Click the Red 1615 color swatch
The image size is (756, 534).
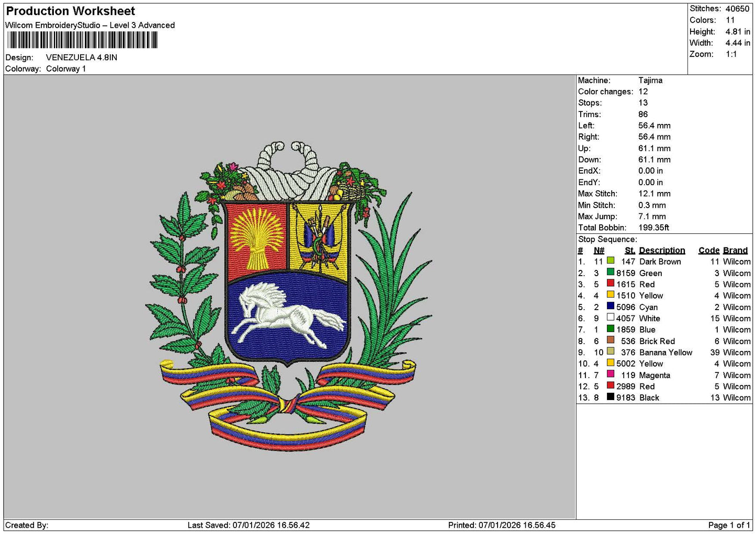pyautogui.click(x=611, y=283)
